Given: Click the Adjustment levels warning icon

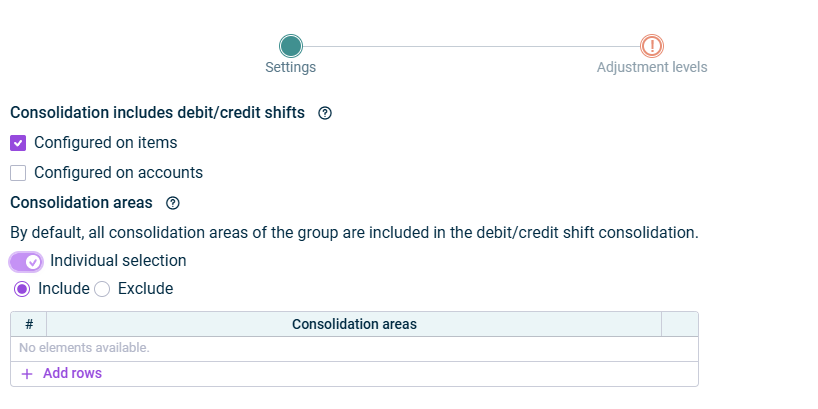Looking at the screenshot, I should [x=652, y=46].
